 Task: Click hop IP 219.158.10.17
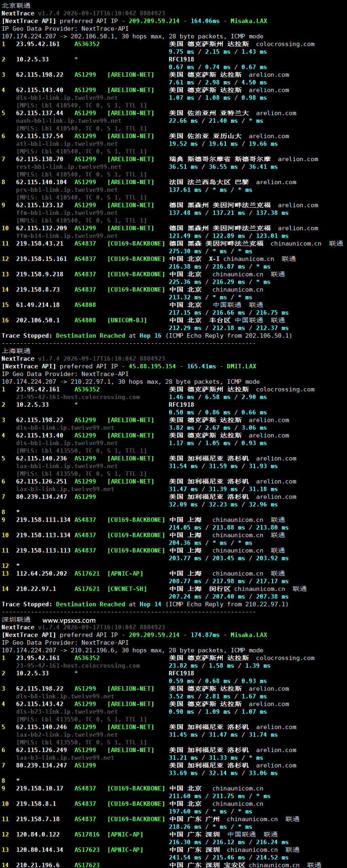(40, 788)
